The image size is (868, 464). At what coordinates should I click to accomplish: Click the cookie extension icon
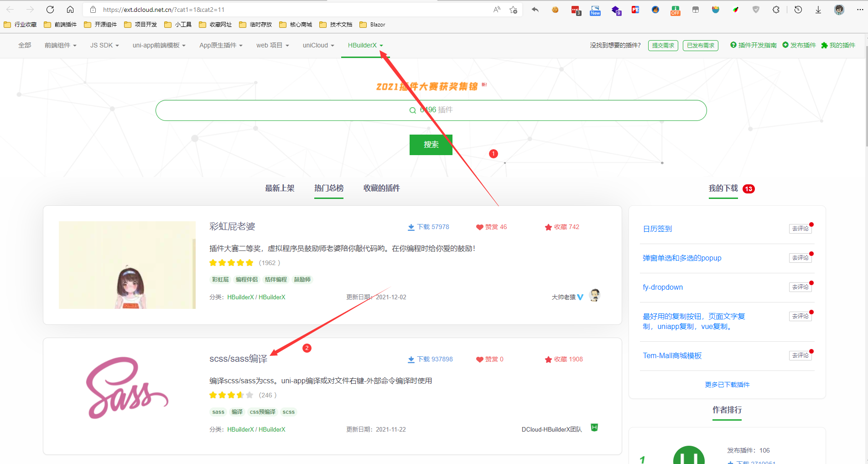pos(555,10)
